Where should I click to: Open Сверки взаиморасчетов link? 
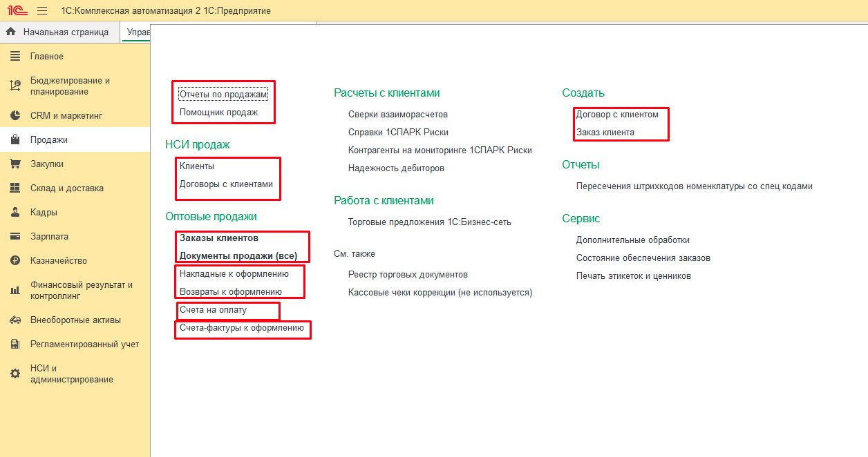pyautogui.click(x=398, y=115)
